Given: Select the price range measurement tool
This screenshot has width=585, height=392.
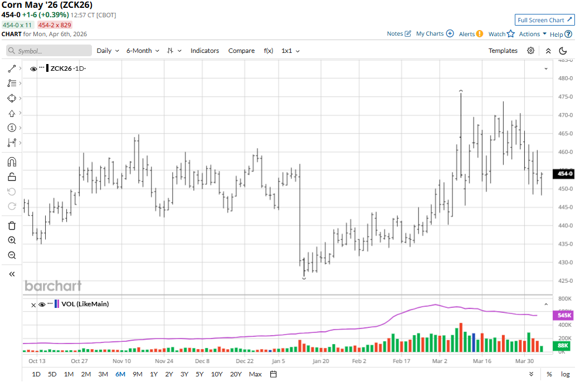Looking at the screenshot, I should tap(12, 143).
